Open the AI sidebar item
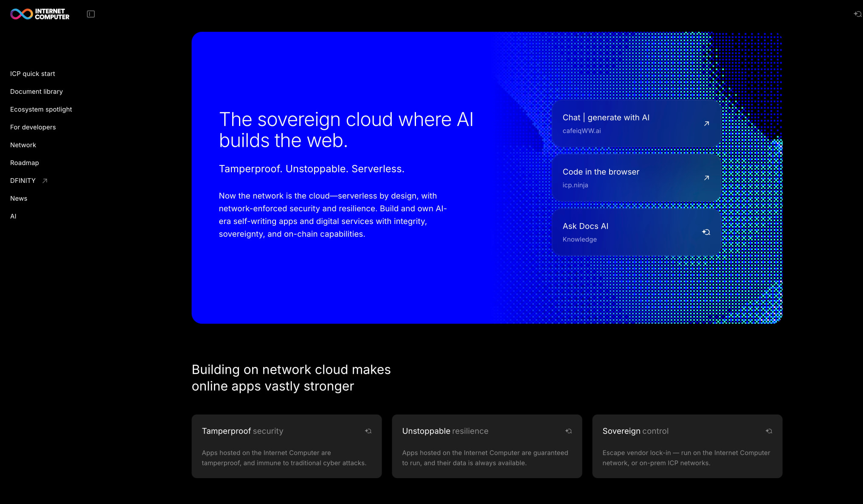863x504 pixels. 13,216
